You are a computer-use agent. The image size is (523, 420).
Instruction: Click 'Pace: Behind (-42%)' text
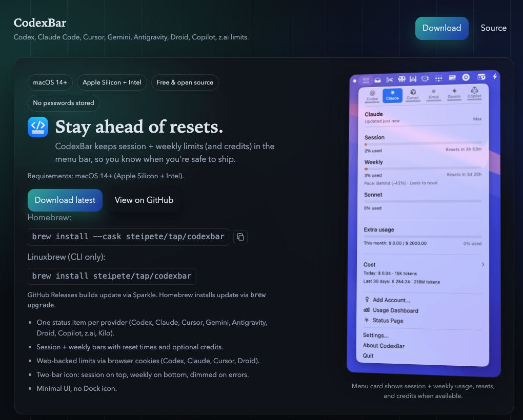(386, 183)
